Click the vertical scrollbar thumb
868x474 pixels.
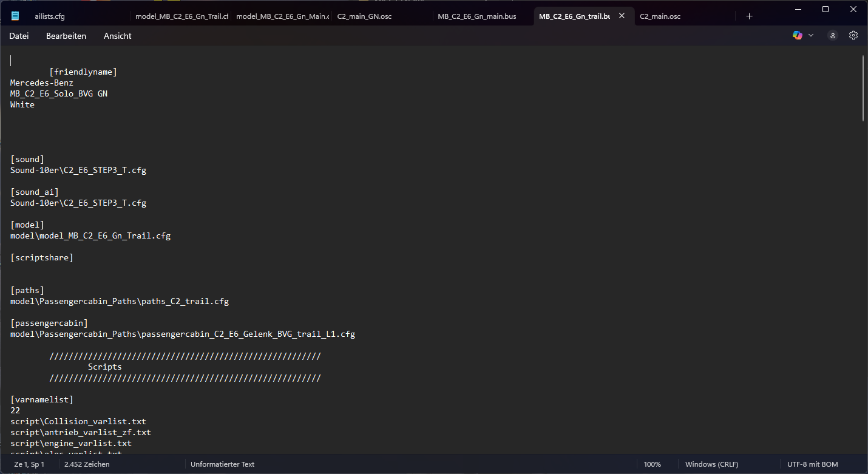click(x=863, y=89)
